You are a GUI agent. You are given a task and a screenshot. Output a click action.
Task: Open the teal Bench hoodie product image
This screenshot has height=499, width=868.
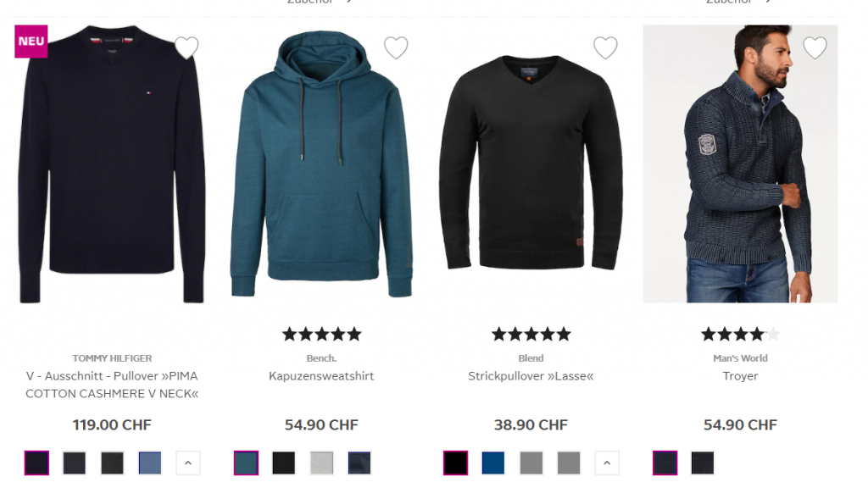pos(321,164)
